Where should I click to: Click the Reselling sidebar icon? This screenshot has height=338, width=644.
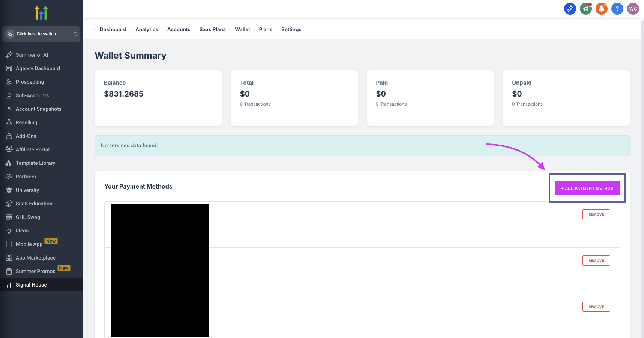coord(9,122)
